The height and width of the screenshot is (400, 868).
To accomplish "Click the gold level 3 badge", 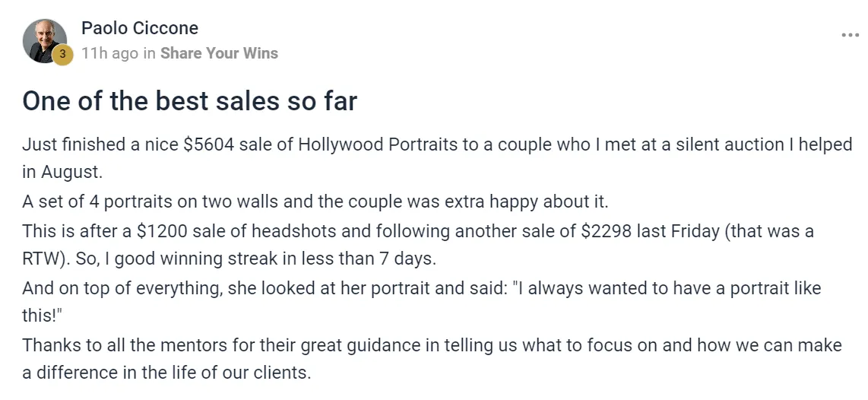I will click(62, 54).
